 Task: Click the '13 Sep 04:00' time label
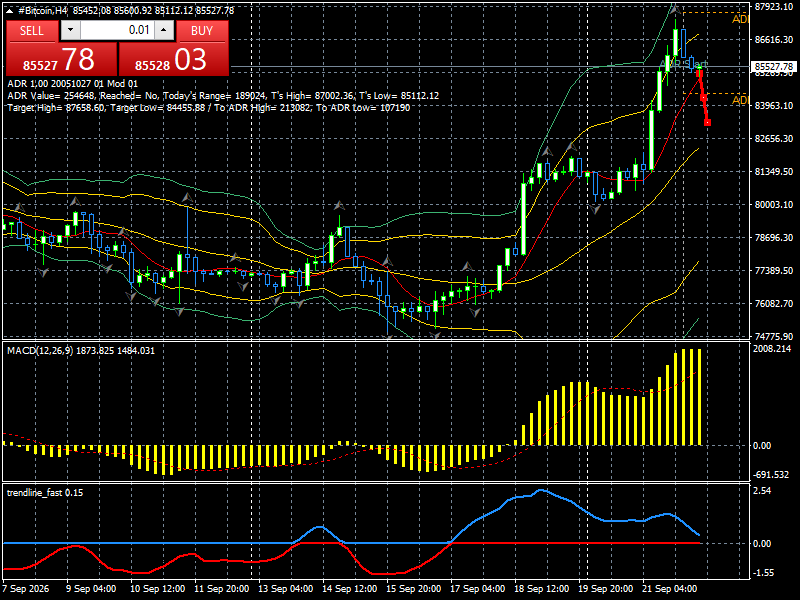[285, 589]
